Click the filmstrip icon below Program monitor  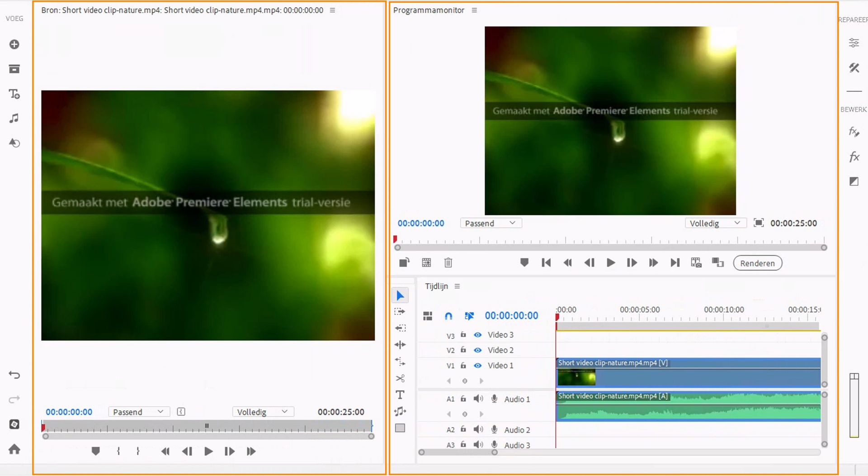[x=426, y=262]
